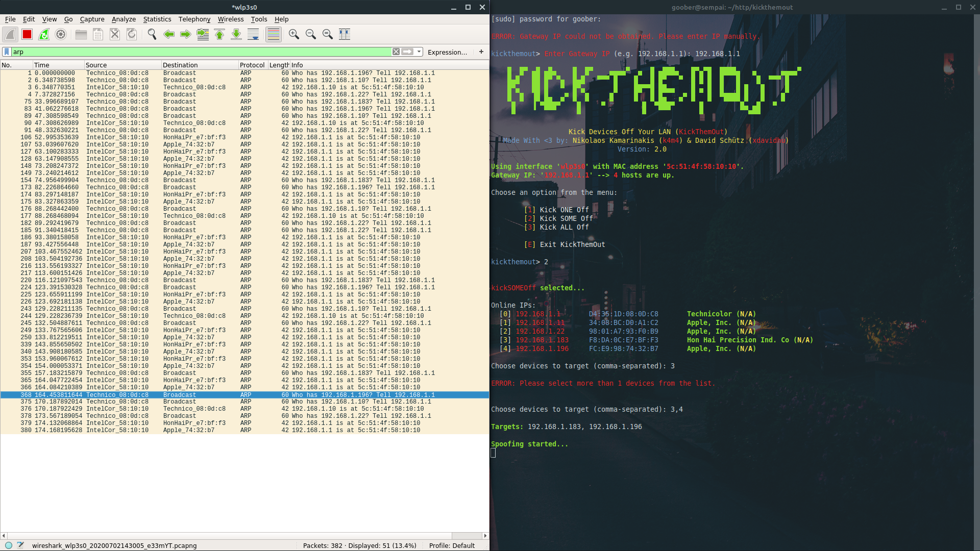Open display filter bookmarks

click(x=7, y=52)
